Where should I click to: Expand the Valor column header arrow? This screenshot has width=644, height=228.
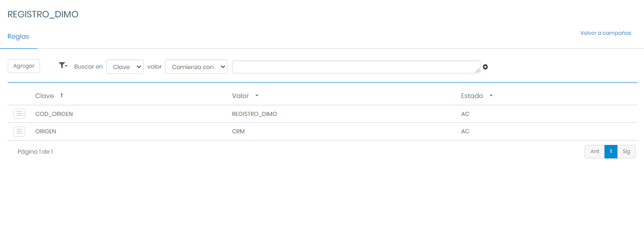[x=257, y=96]
